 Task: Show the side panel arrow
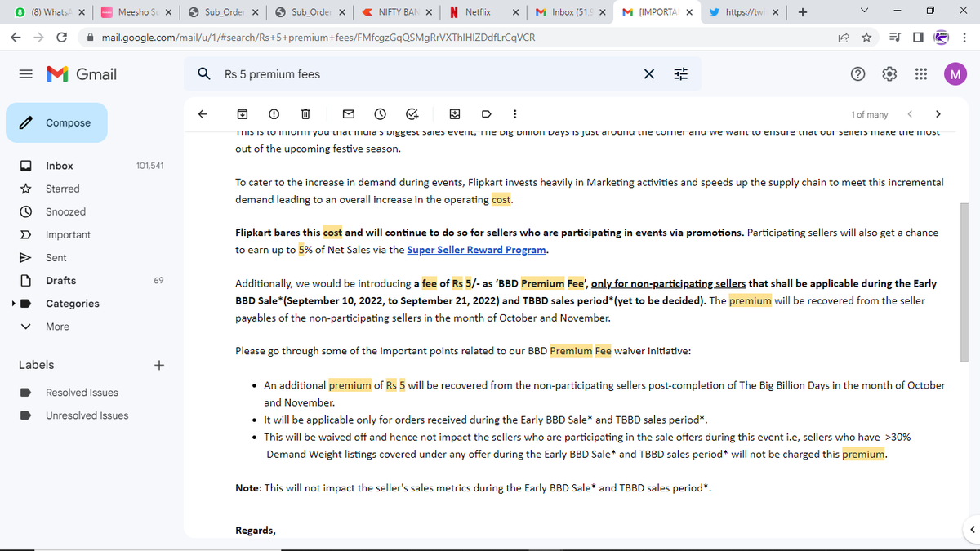[971, 530]
